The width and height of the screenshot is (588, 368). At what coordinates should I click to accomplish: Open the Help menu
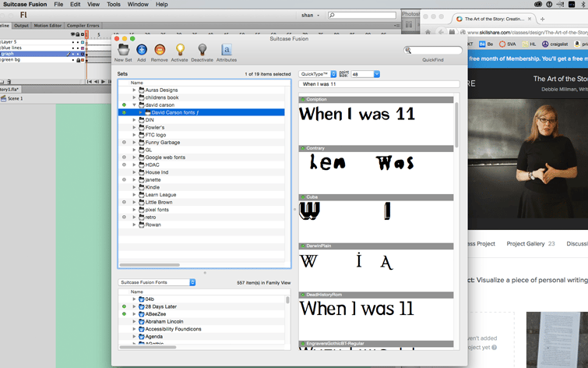pos(162,4)
